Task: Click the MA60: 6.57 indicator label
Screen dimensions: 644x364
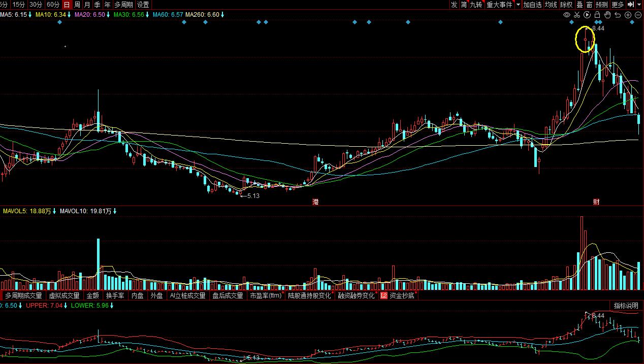Action: (x=168, y=15)
